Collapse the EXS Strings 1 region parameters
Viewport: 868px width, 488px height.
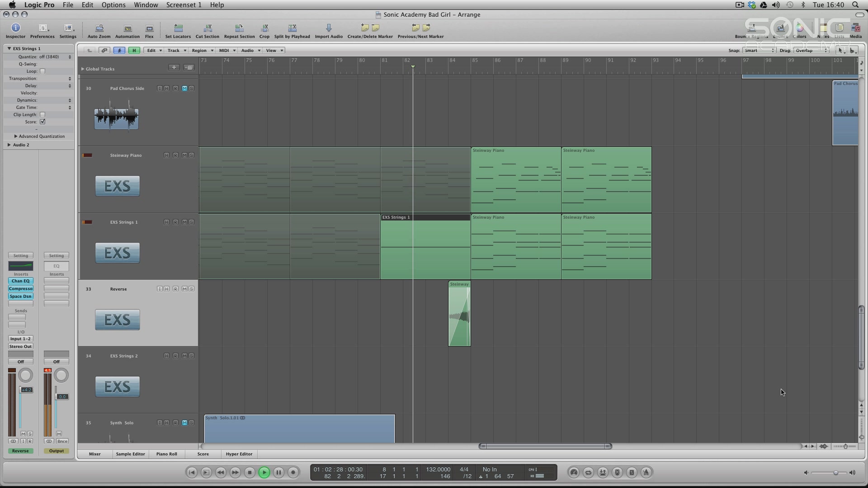click(9, 48)
